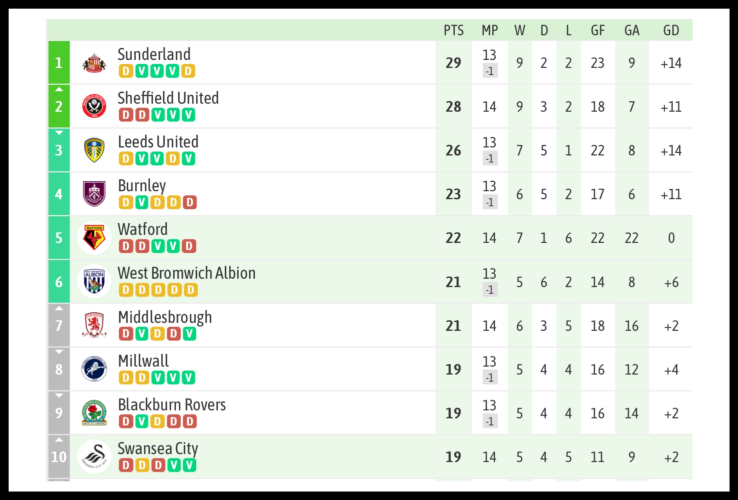Click Sheffield United's position up arrow
The height and width of the screenshot is (500, 738).
click(x=59, y=89)
